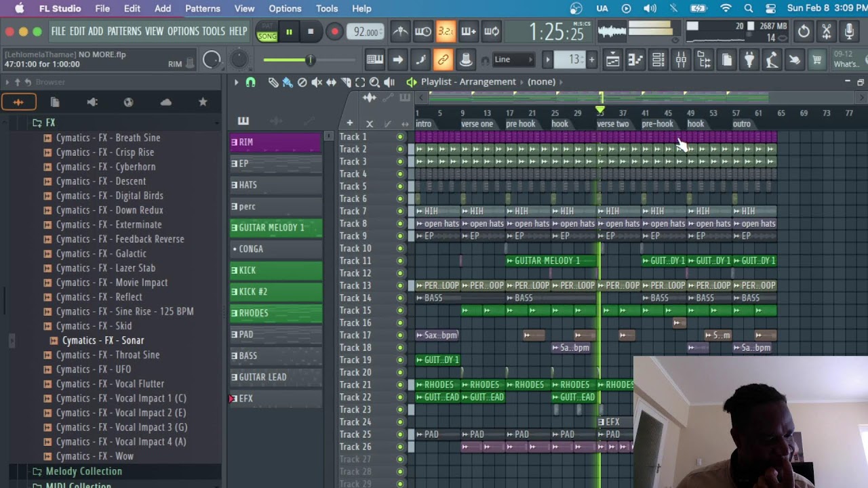This screenshot has width=868, height=488.
Task: Select the paint brush tool in playlist
Action: click(x=288, y=82)
